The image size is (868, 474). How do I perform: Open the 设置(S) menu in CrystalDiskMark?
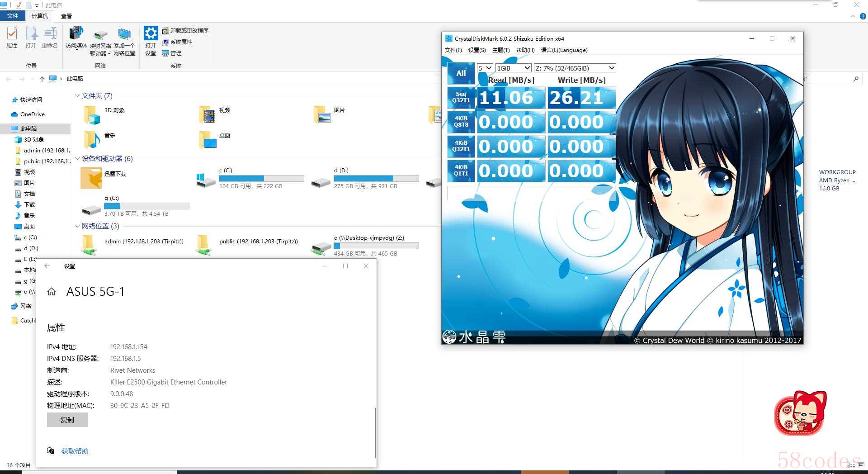476,50
